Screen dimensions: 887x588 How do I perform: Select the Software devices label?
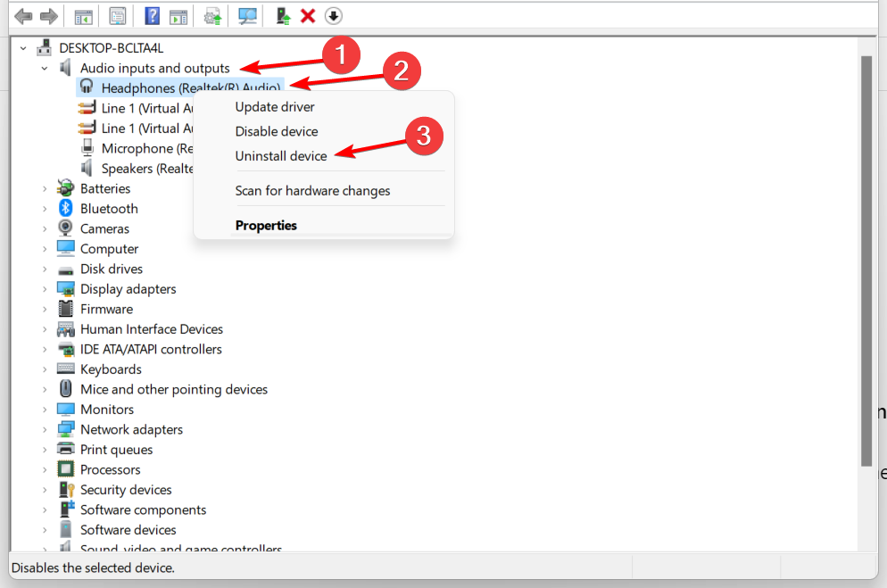click(x=128, y=530)
